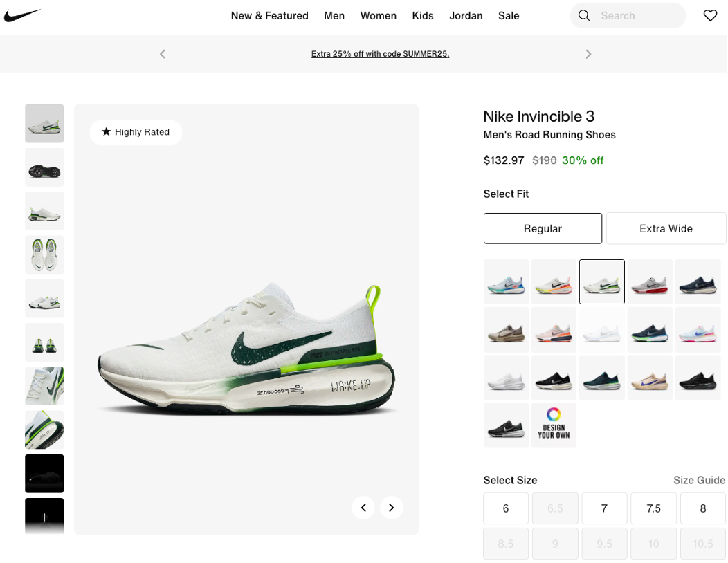Viewport: 728px width, 563px height.
Task: Select the Regular fit option
Action: point(543,228)
